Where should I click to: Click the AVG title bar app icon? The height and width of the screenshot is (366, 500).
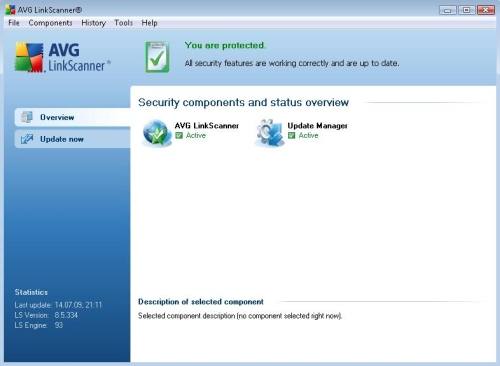click(x=10, y=10)
